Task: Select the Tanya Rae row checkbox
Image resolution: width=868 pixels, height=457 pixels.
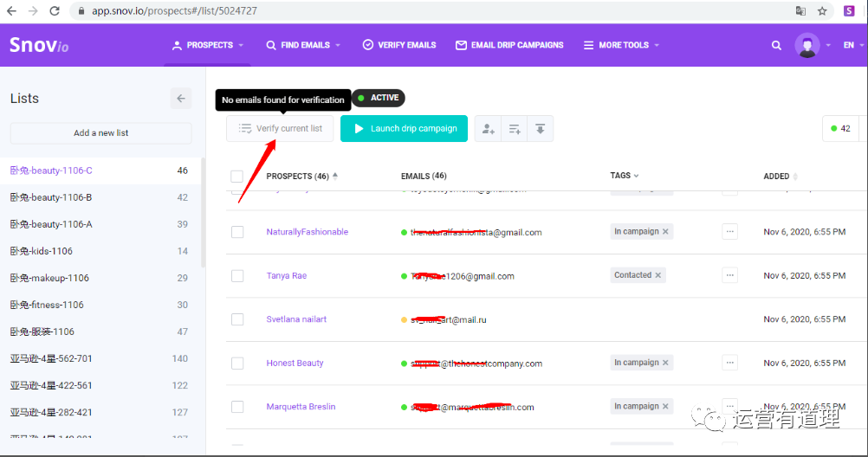Action: (x=237, y=276)
